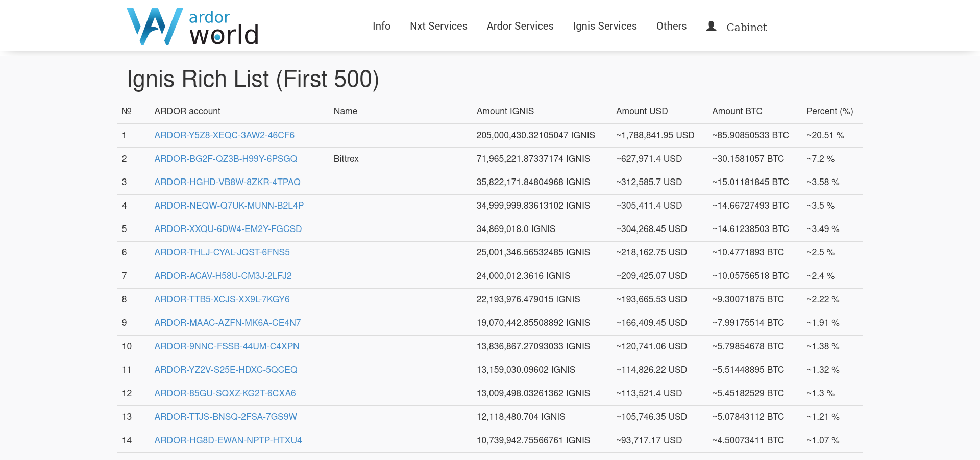Open account ARDOR-Y5Z8-XEQC-3AW2-46CF6
Viewport: 980px width, 460px height.
click(225, 135)
